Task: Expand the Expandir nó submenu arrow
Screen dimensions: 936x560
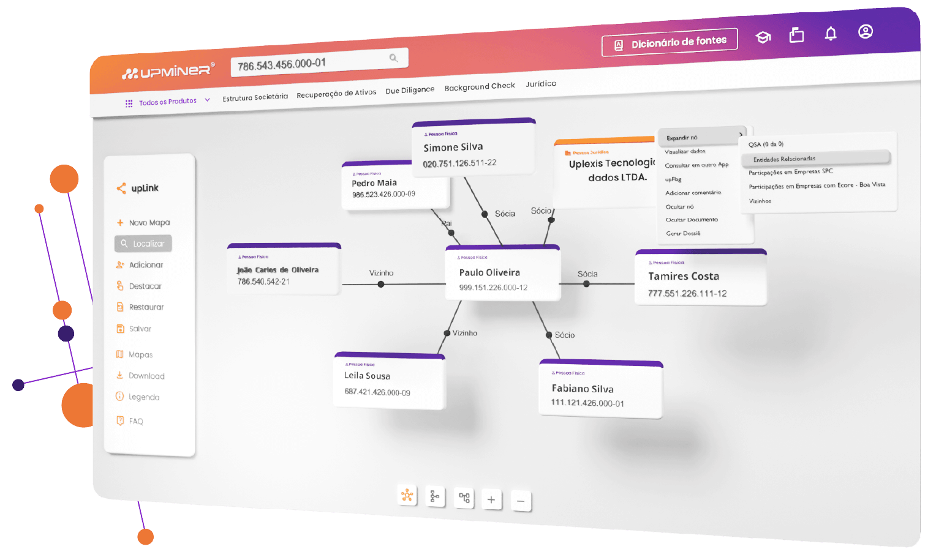Action: tap(741, 135)
